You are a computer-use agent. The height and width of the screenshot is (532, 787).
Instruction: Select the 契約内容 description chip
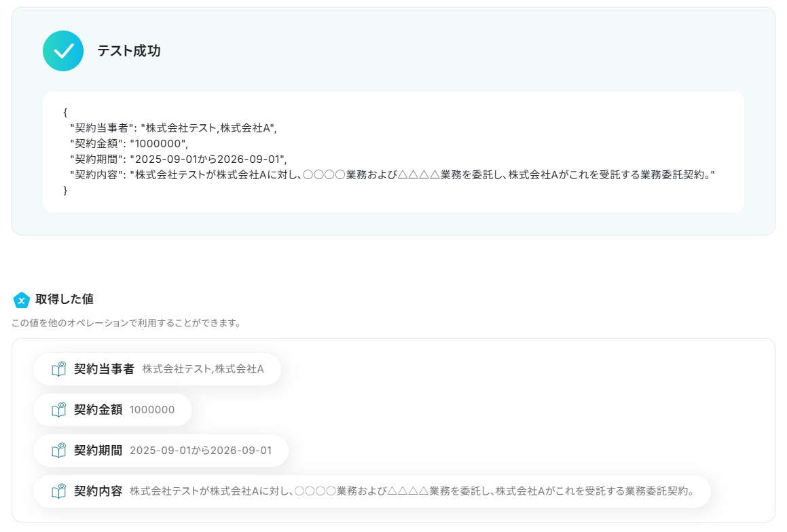tap(372, 491)
